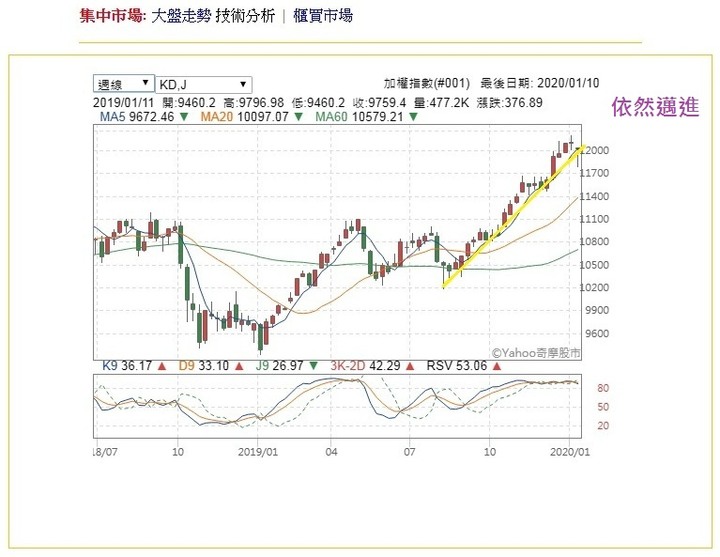
Task: Click the 04 month axis label
Action: coord(331,452)
